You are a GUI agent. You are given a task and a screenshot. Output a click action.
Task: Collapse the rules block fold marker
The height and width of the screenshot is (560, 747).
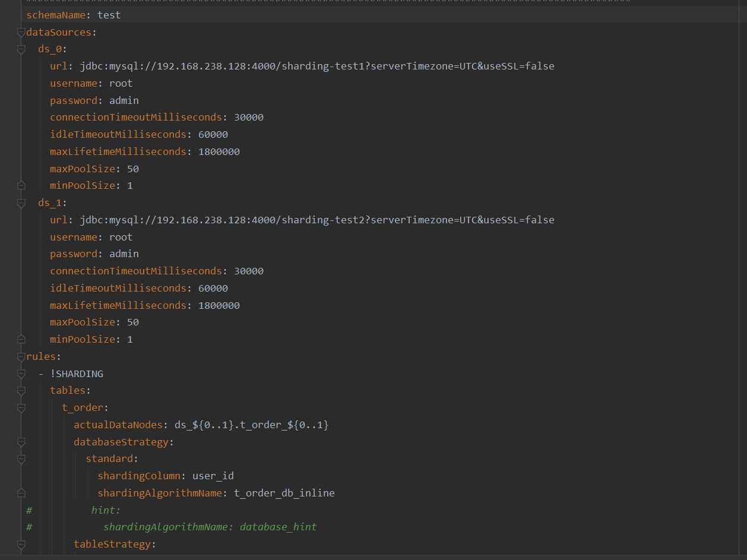(x=21, y=357)
